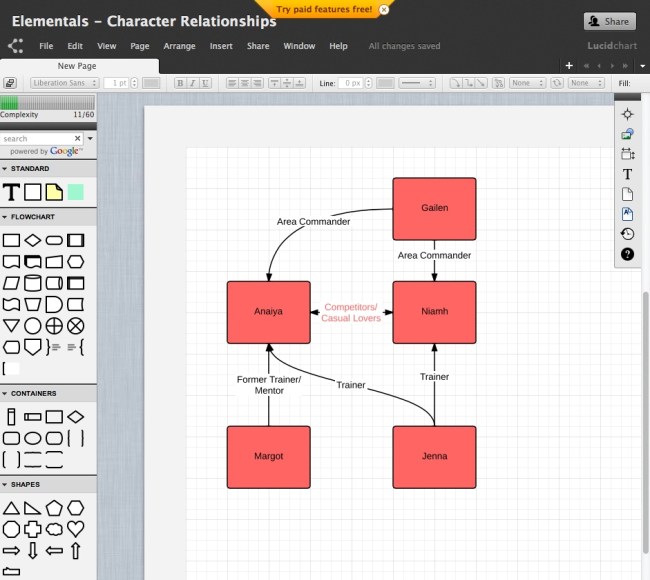Open the help question mark icon
The height and width of the screenshot is (580, 650).
point(627,254)
